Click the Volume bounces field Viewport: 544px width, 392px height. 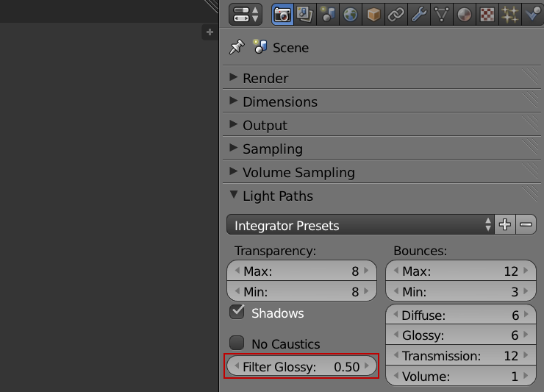pyautogui.click(x=461, y=376)
